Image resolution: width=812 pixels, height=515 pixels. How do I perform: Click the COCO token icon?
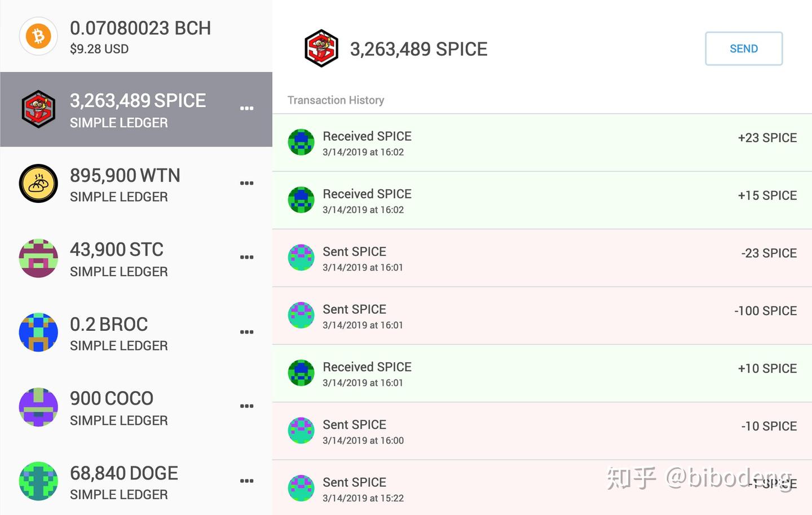(x=38, y=407)
